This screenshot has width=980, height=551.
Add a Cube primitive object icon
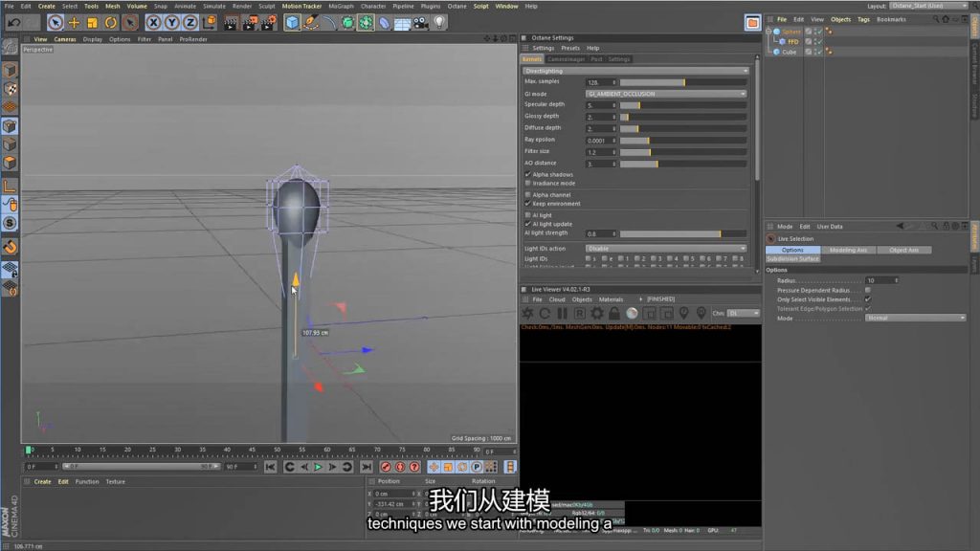click(292, 23)
